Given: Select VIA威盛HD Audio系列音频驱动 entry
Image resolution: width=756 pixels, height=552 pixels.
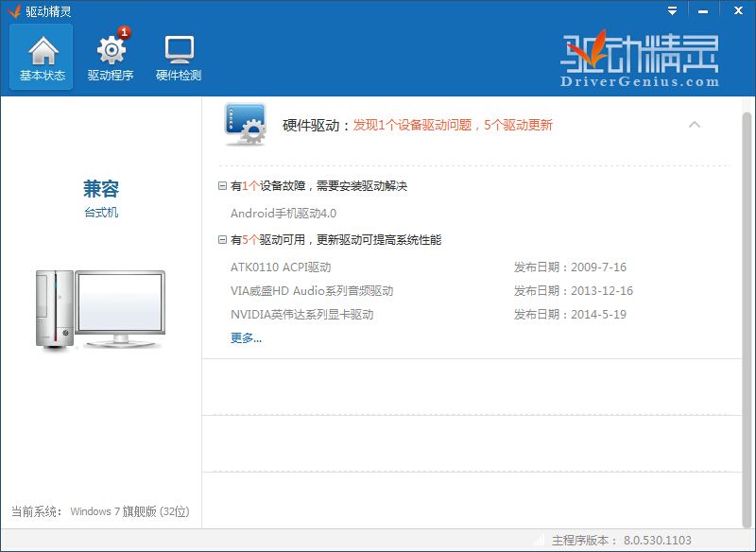Looking at the screenshot, I should (x=311, y=291).
